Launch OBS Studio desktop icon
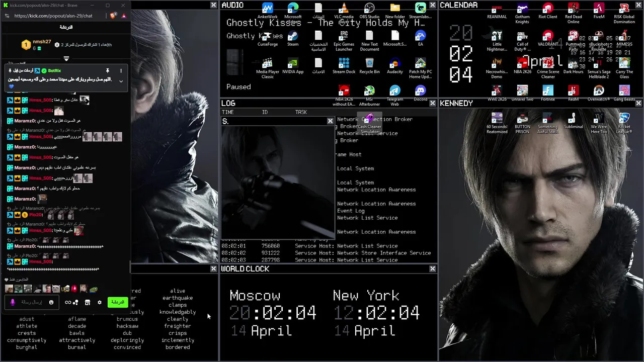 click(369, 11)
